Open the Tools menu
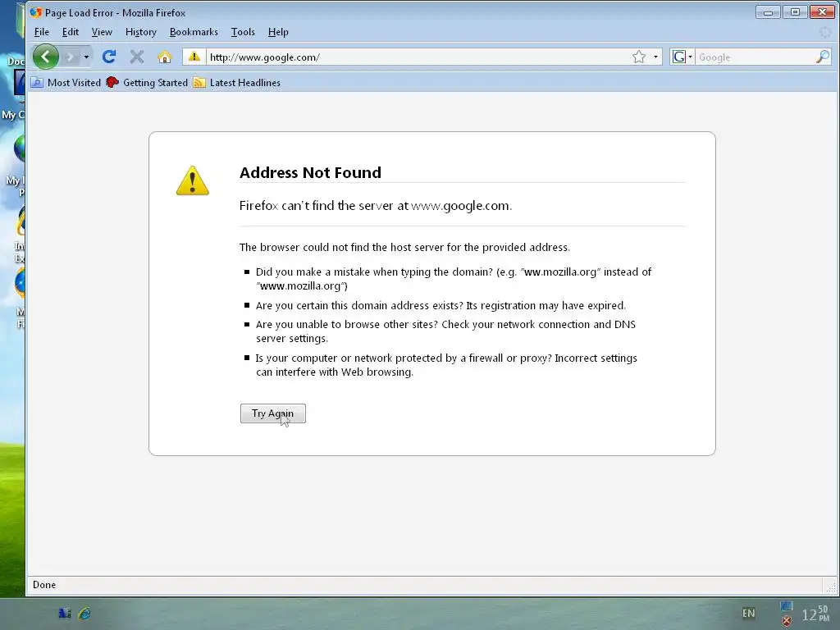The width and height of the screenshot is (840, 630). pyautogui.click(x=243, y=32)
